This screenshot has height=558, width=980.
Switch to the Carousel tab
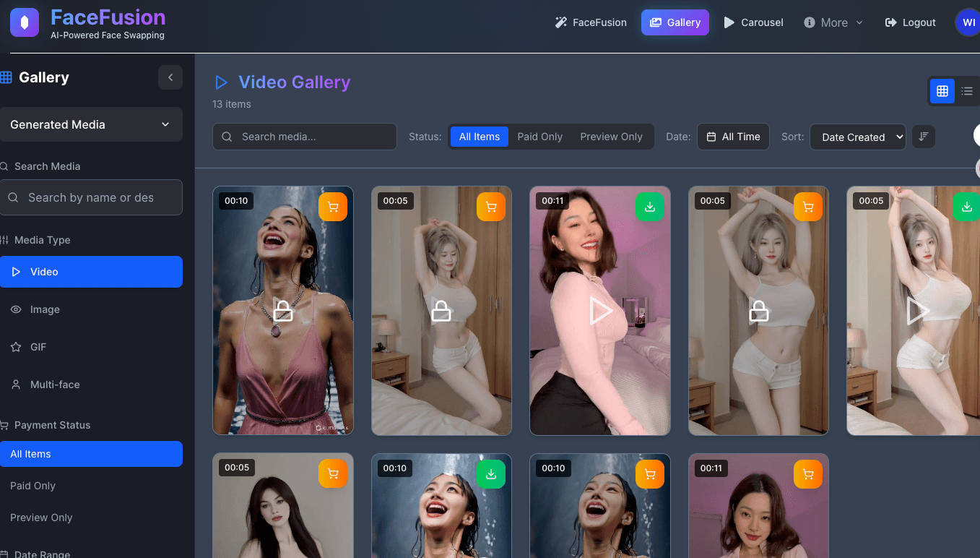pos(753,22)
